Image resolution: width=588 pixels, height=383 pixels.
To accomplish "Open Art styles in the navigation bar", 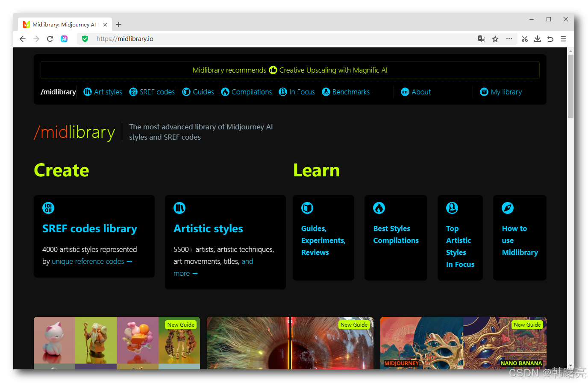I will pyautogui.click(x=103, y=92).
